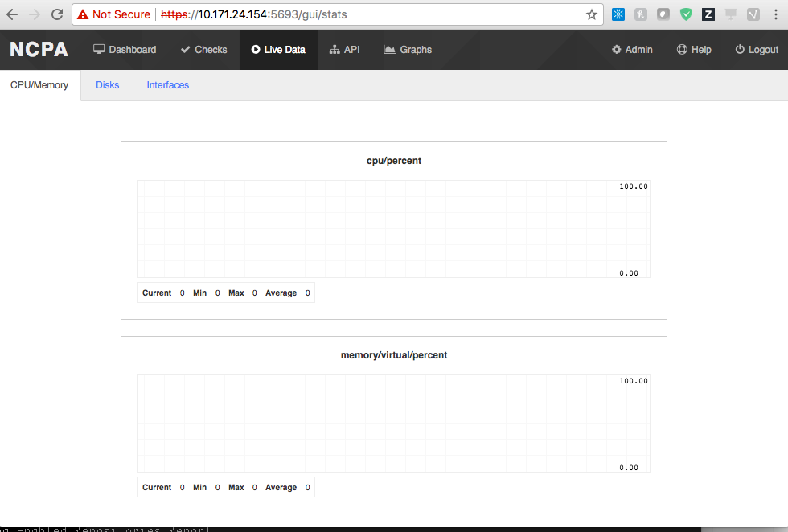Select the CPU/Memory tab

pyautogui.click(x=39, y=84)
